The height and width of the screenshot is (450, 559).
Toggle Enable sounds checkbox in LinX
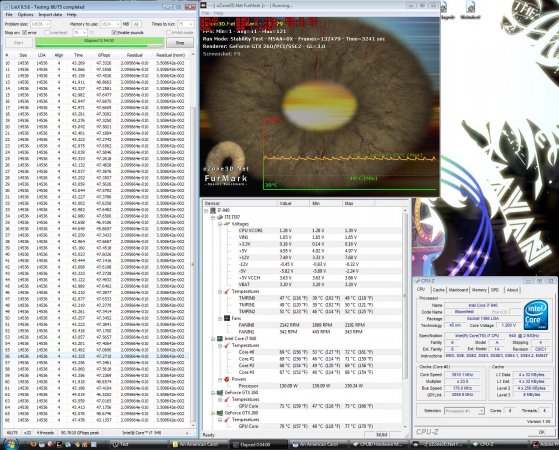point(114,32)
